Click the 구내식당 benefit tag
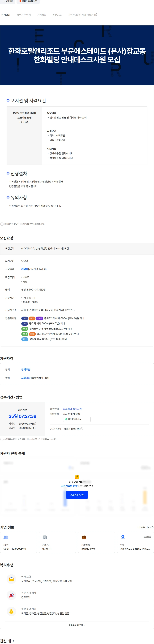 coord(8,1)
